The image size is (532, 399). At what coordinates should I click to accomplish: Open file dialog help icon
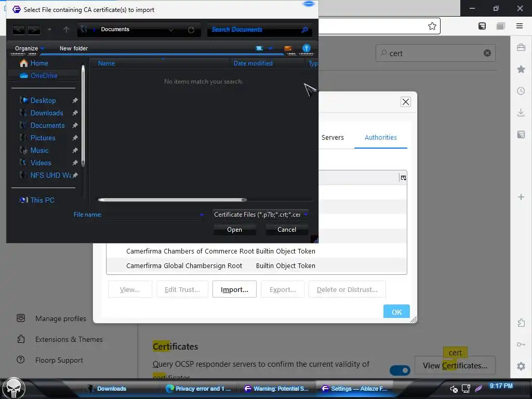[x=306, y=48]
